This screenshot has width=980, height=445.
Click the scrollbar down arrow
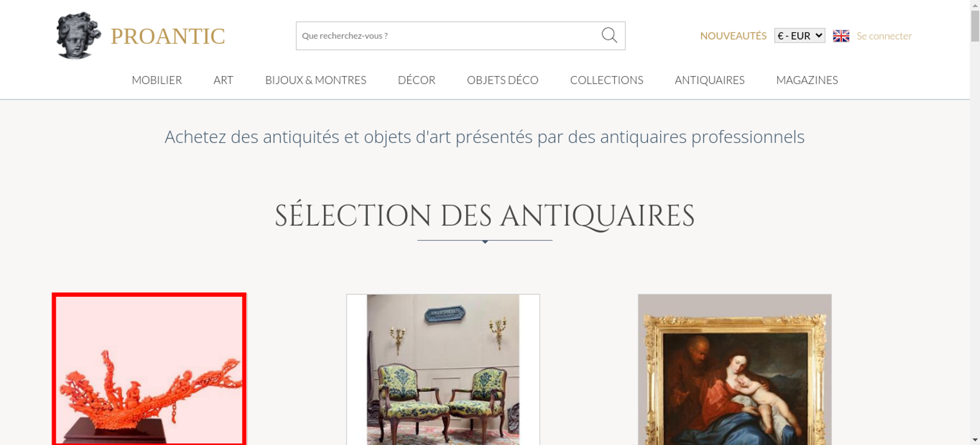click(975, 440)
